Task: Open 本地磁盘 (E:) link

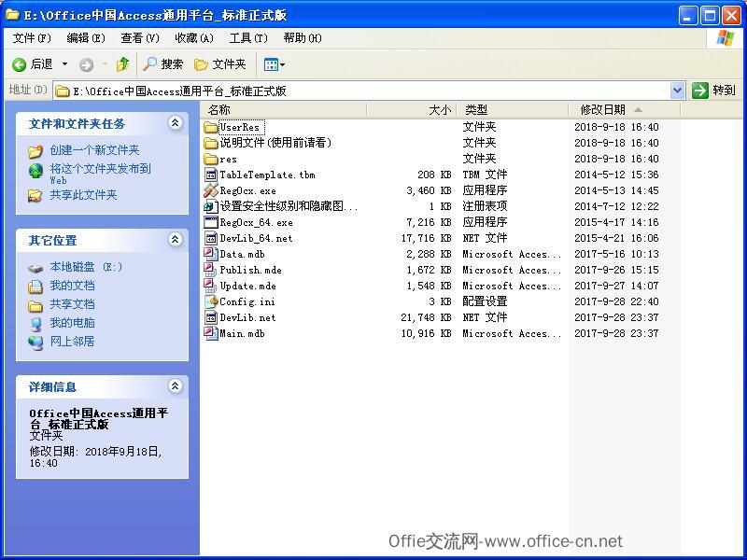Action: (x=86, y=267)
